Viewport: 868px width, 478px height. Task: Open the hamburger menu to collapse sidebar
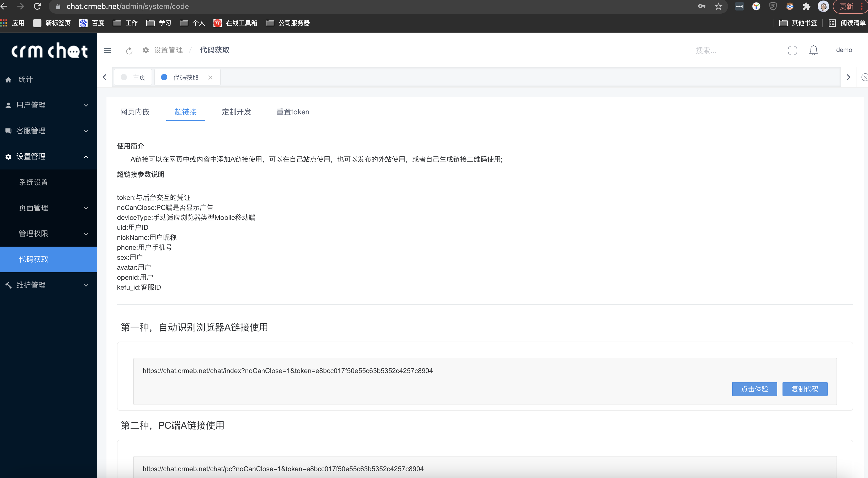107,50
